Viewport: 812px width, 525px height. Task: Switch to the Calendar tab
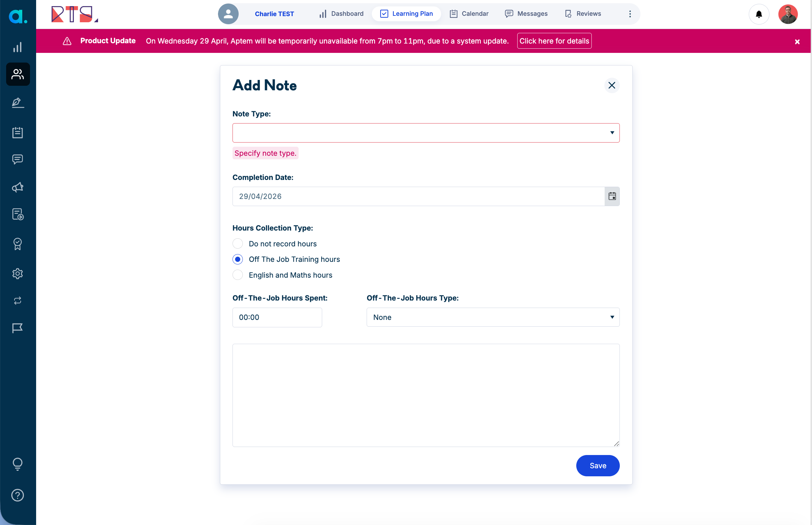click(x=469, y=14)
